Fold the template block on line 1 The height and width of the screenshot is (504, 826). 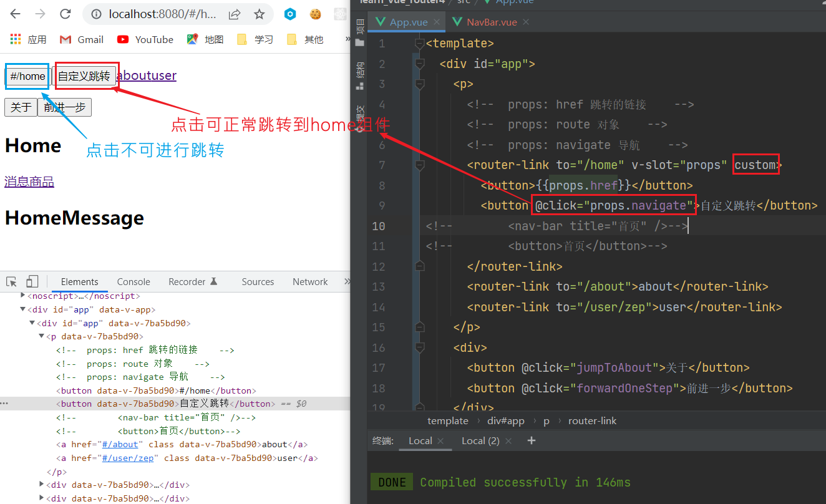[x=420, y=43]
